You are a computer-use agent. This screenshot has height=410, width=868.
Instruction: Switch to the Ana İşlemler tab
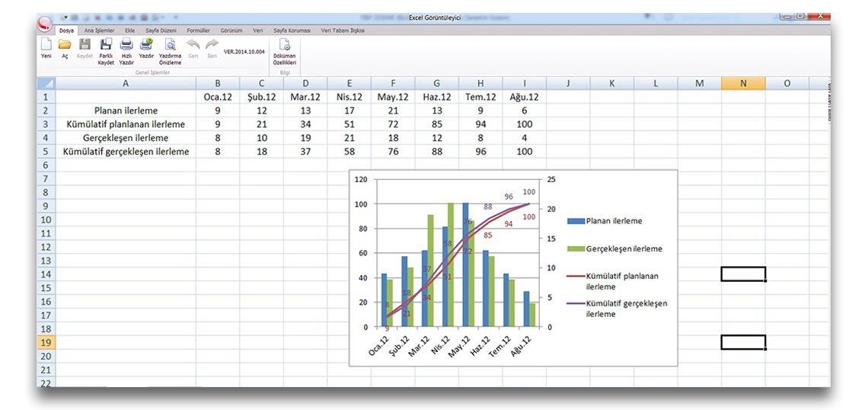point(99,30)
